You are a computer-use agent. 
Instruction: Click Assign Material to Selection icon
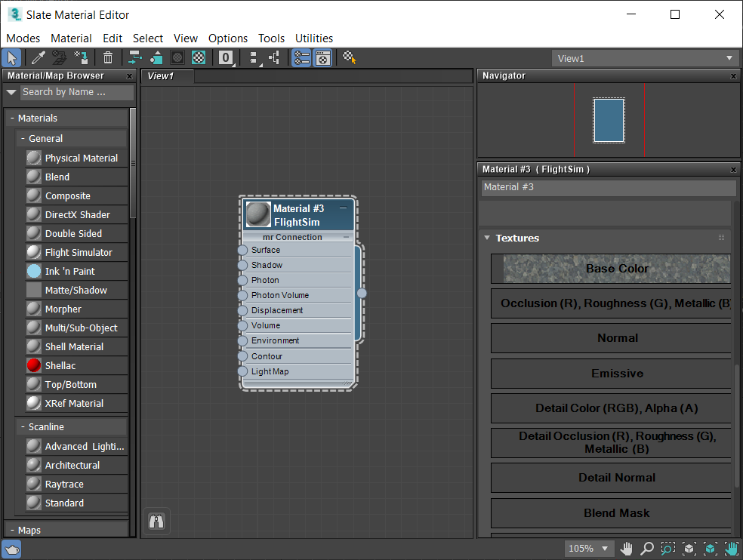[x=81, y=58]
